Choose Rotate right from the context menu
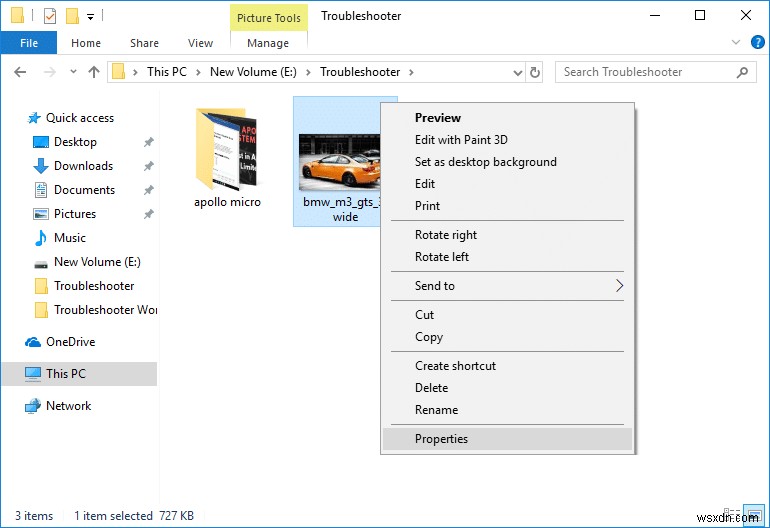Image resolution: width=770 pixels, height=528 pixels. 508,235
